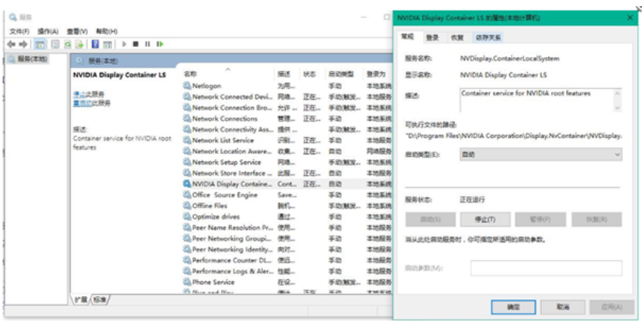Click the Pause Service toolbar icon
This screenshot has width=644, height=331.
pyautogui.click(x=147, y=44)
